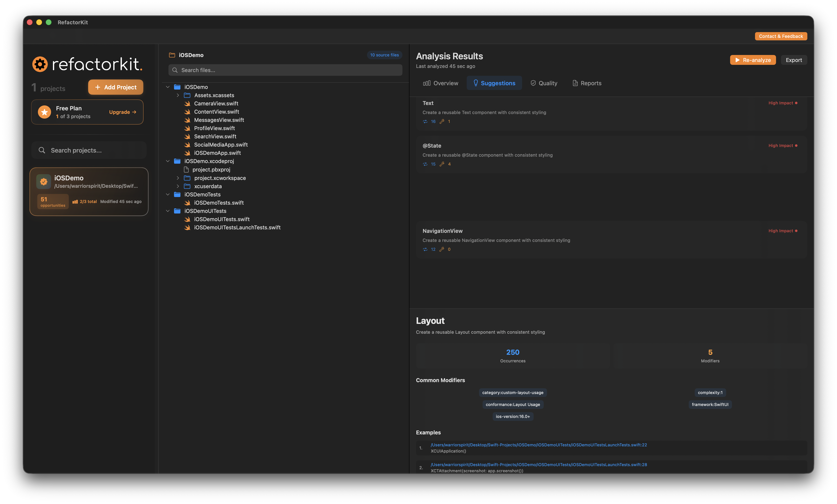
Task: Click the Free Plan star icon
Action: [x=44, y=112]
